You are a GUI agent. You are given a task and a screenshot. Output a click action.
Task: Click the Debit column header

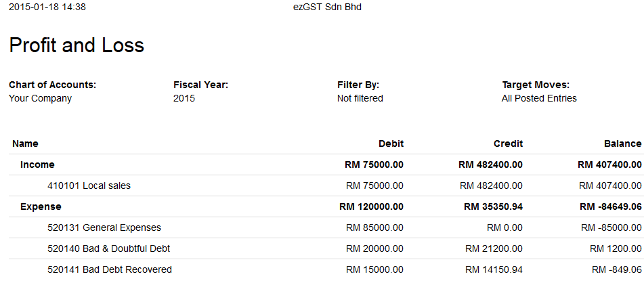click(x=391, y=143)
